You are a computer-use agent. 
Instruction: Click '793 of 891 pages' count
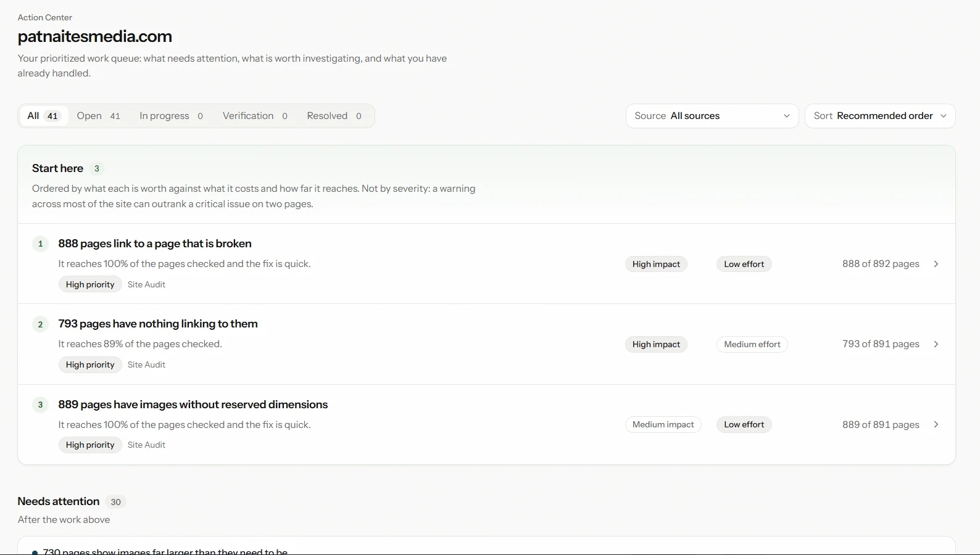[881, 344]
